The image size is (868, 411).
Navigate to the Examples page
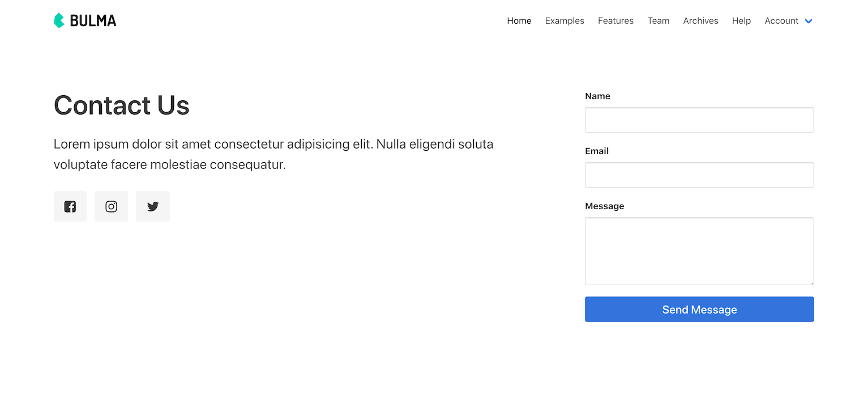pos(565,20)
